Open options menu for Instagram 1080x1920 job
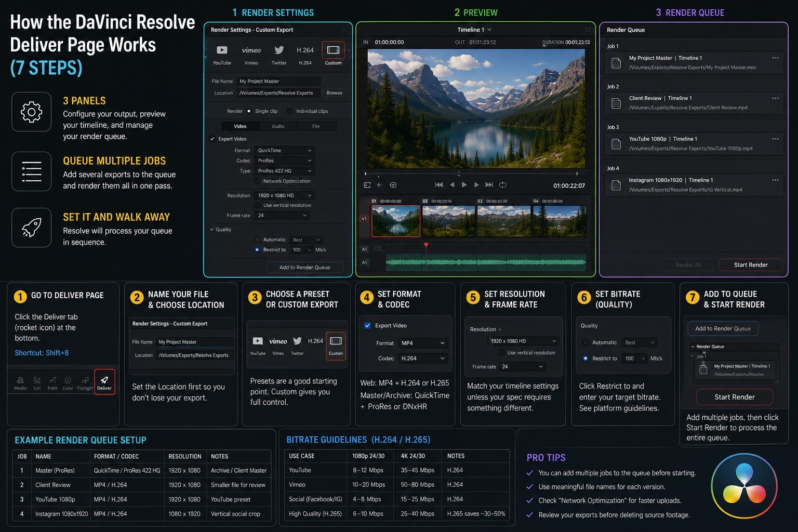 [775, 180]
